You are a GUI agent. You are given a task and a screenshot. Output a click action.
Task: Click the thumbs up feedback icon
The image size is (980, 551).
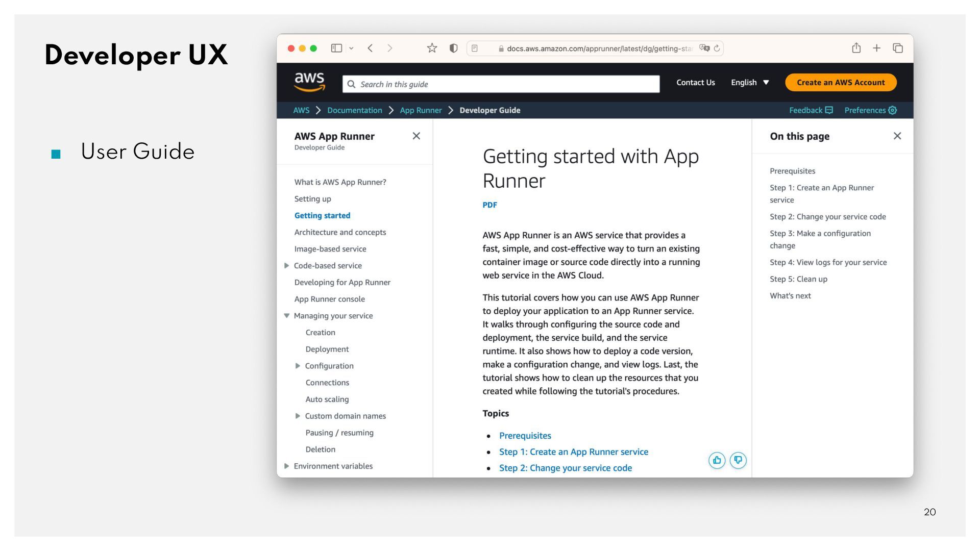coord(717,460)
